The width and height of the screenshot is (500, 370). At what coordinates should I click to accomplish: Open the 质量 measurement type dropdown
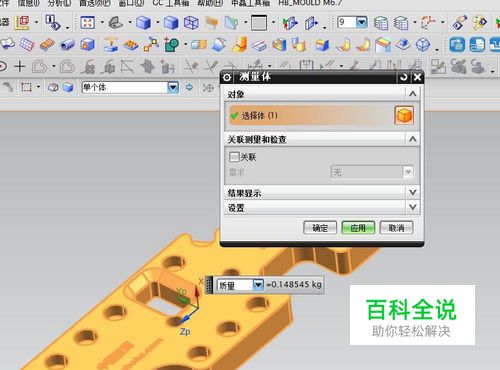[258, 285]
